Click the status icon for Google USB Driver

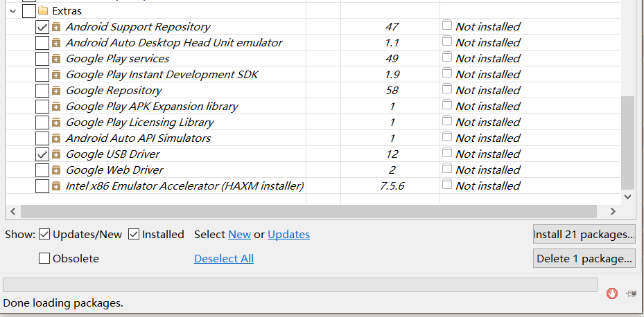(x=447, y=152)
